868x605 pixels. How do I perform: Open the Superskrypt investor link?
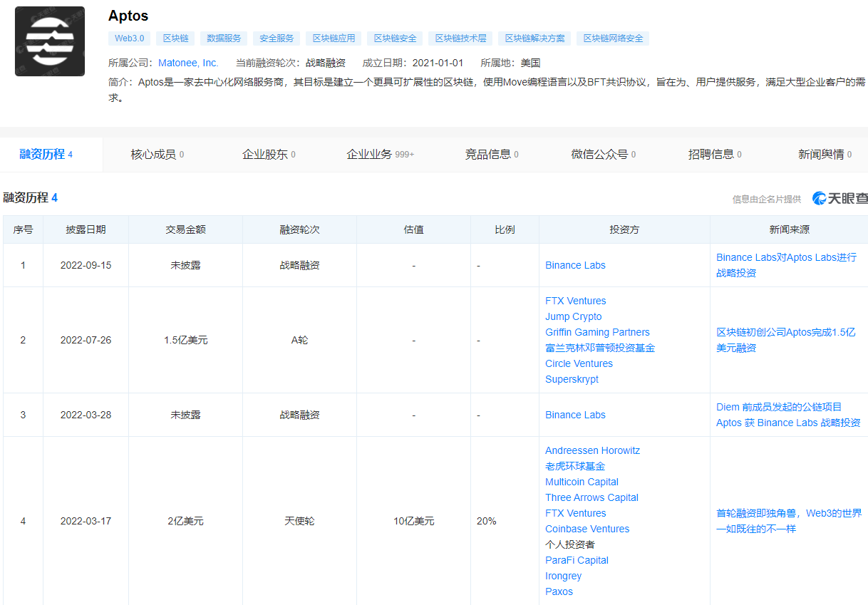coord(572,379)
